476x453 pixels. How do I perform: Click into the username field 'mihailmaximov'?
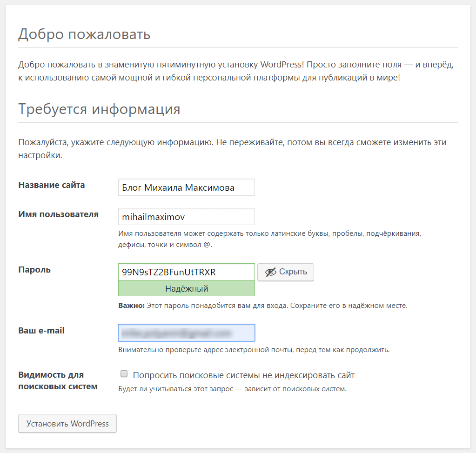187,217
